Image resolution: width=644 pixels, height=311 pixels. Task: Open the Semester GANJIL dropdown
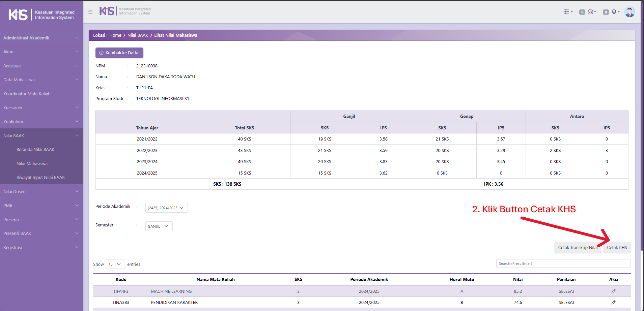[159, 226]
